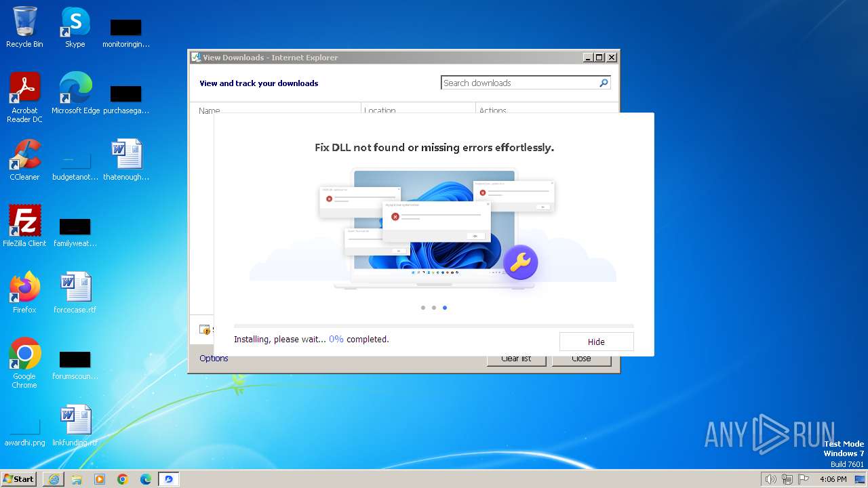
Task: Open FileZilla Client shortcut
Action: (x=24, y=226)
